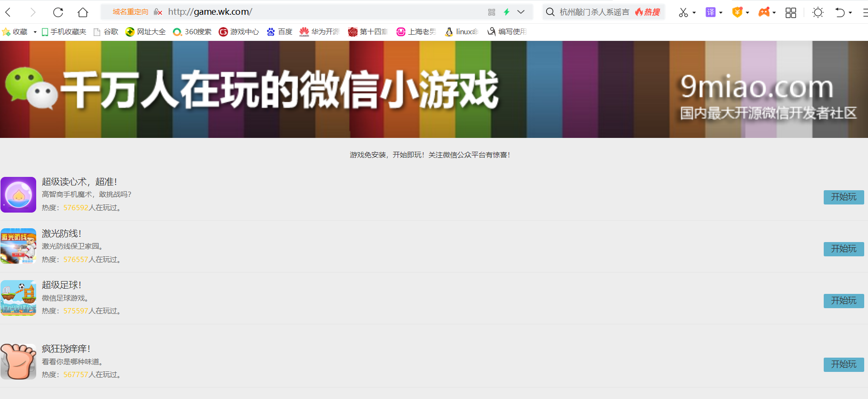Click the 超级足球！ title
This screenshot has height=399, width=868.
pyautogui.click(x=62, y=285)
